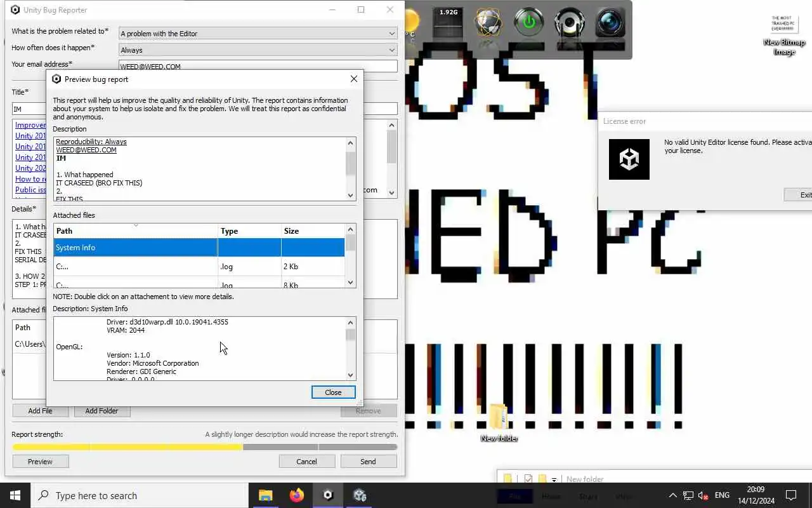Click the Add Folder button
812x508 pixels.
101,411
